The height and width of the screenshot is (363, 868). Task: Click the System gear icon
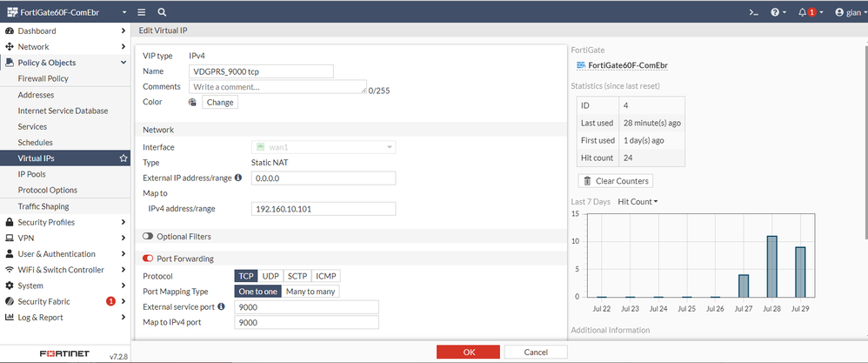pyautogui.click(x=9, y=286)
